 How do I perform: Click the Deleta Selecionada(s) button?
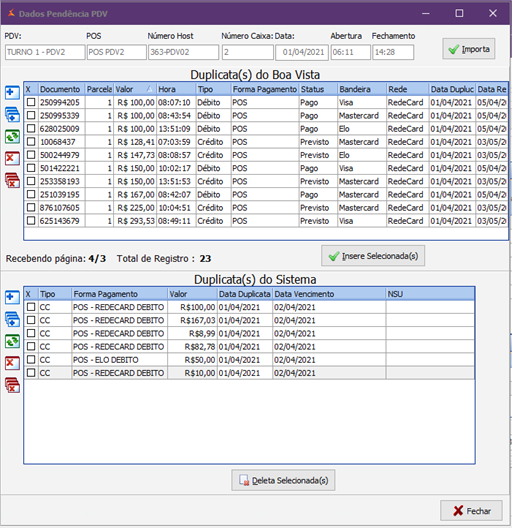[x=283, y=480]
